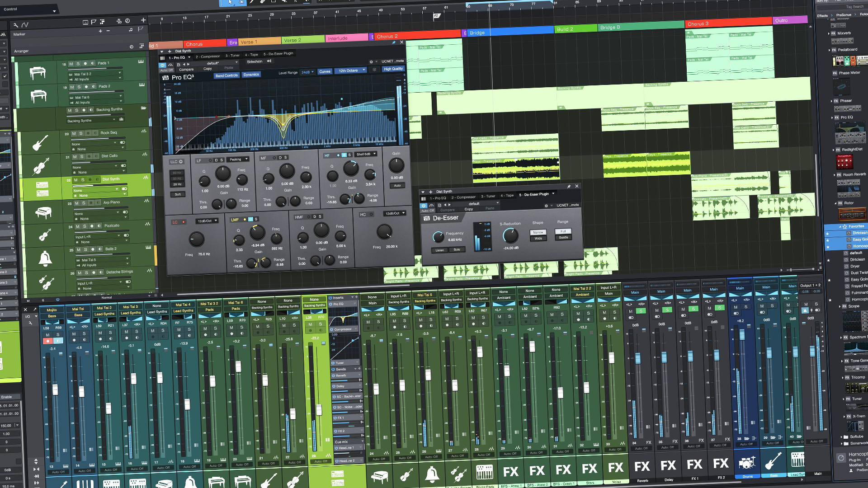This screenshot has width=868, height=488.
Task: Switch to 4 - Tape tab in De-Esser window
Action: point(507,195)
